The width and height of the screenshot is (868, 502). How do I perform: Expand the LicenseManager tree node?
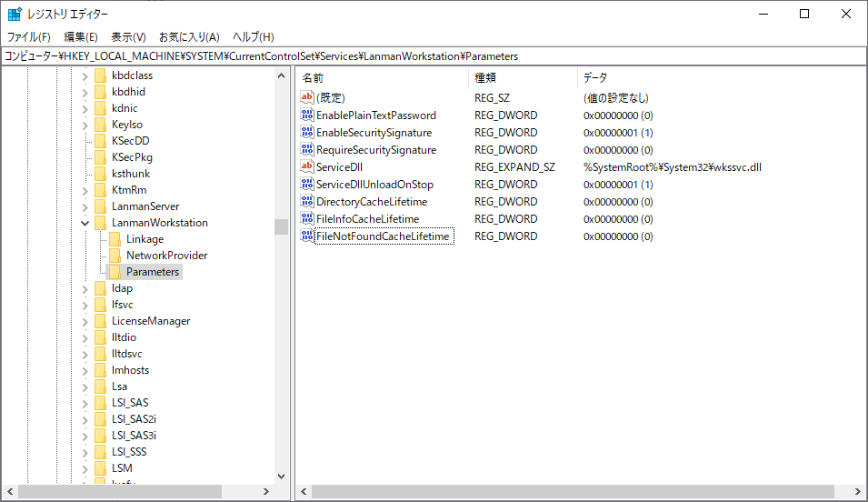point(85,321)
